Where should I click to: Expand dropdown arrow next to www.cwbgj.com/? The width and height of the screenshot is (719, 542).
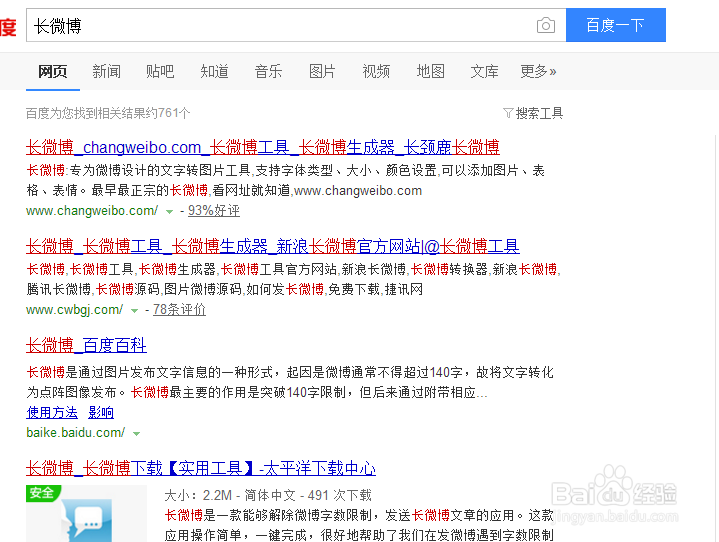click(134, 310)
